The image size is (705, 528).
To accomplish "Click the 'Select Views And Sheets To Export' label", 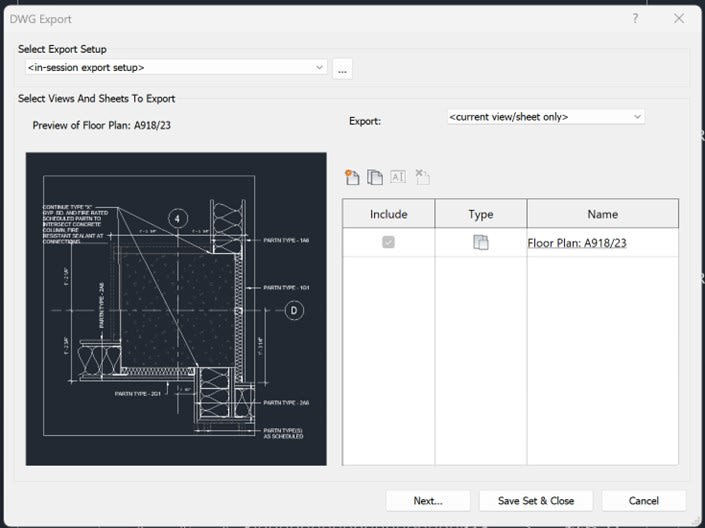I will (x=97, y=98).
